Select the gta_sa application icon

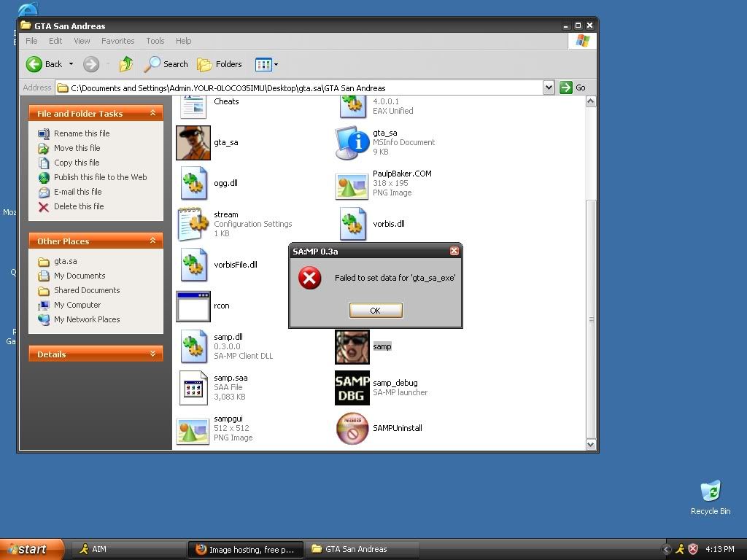pos(193,143)
